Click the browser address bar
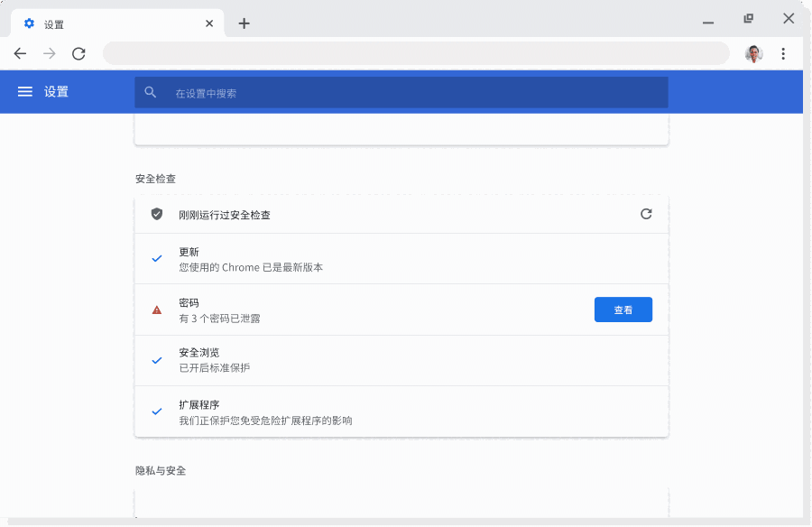 [415, 53]
